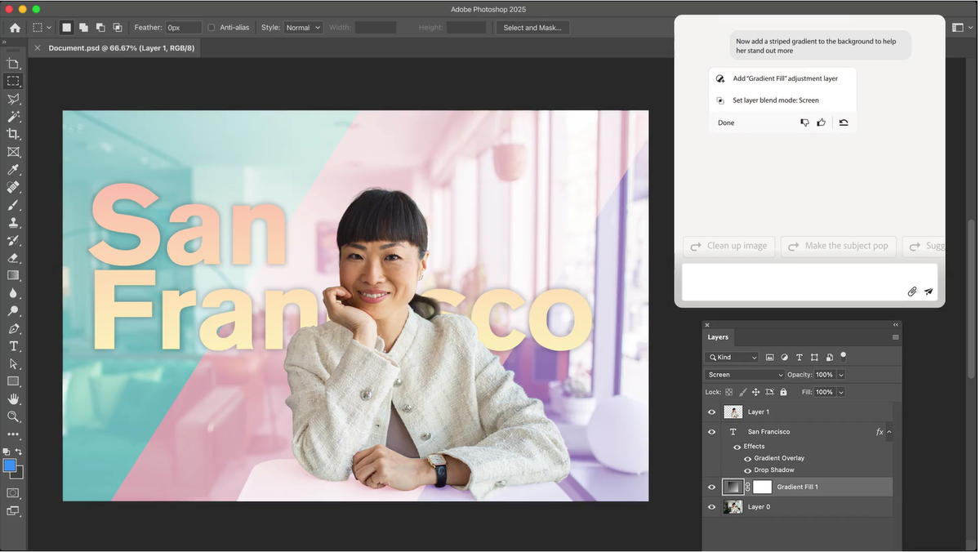Collapse the San Francisco layer effects
This screenshot has height=552, width=980.
(889, 431)
